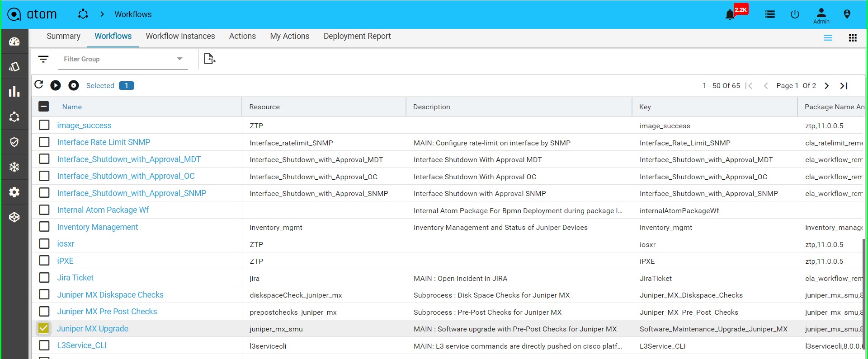Open the My Actions tab
This screenshot has height=359, width=868.
290,36
